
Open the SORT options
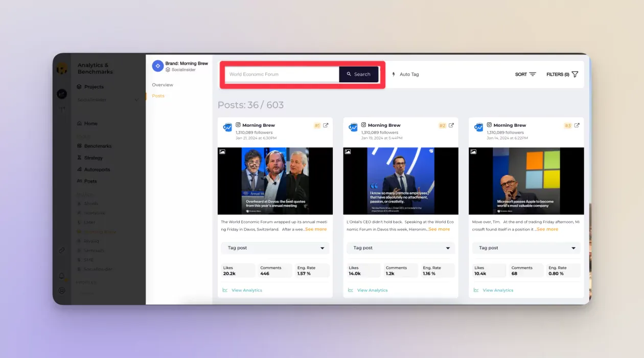tap(525, 74)
